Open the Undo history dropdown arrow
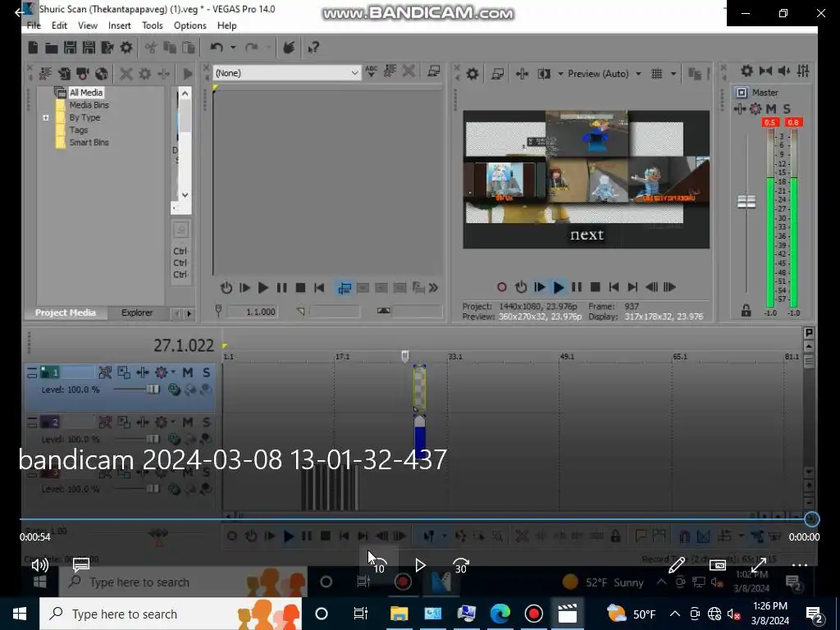The image size is (840, 630). point(233,48)
